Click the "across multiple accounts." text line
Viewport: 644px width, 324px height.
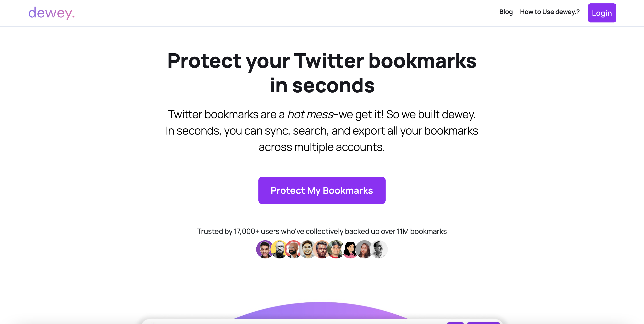tap(322, 147)
